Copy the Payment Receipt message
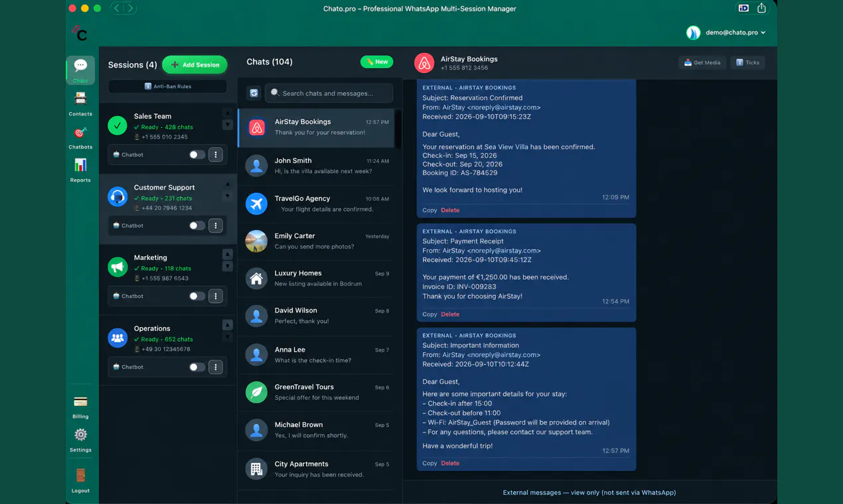The image size is (843, 504). tap(429, 314)
